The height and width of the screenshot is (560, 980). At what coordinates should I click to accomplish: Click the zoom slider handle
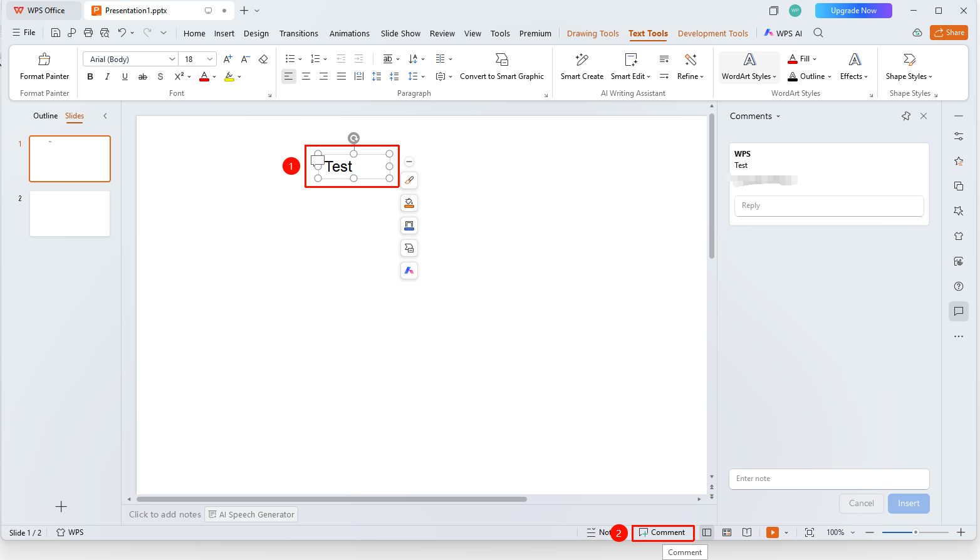(915, 532)
